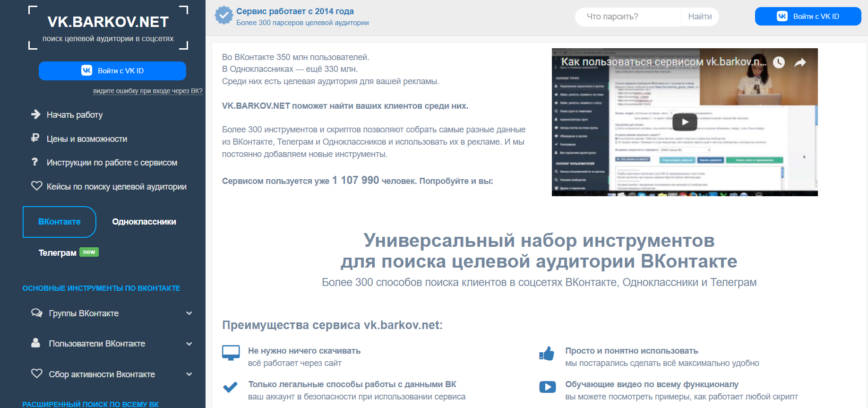Click ruble icon beside 'Цены и возможности'

[x=35, y=138]
